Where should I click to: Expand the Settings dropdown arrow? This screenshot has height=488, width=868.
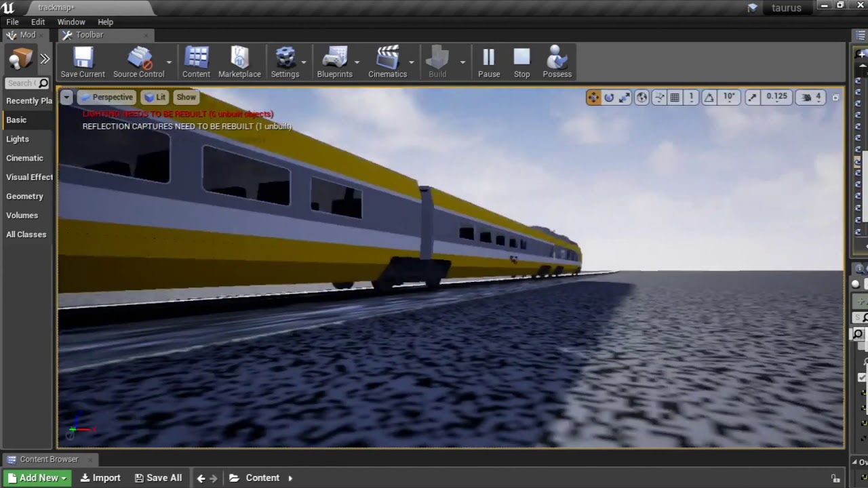point(304,62)
